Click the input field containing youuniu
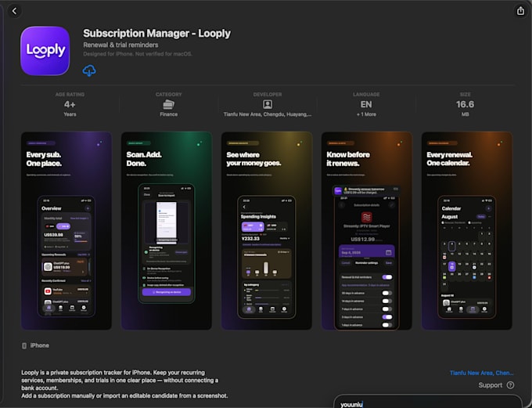Screen dimensions: 532x408 click(x=427, y=402)
